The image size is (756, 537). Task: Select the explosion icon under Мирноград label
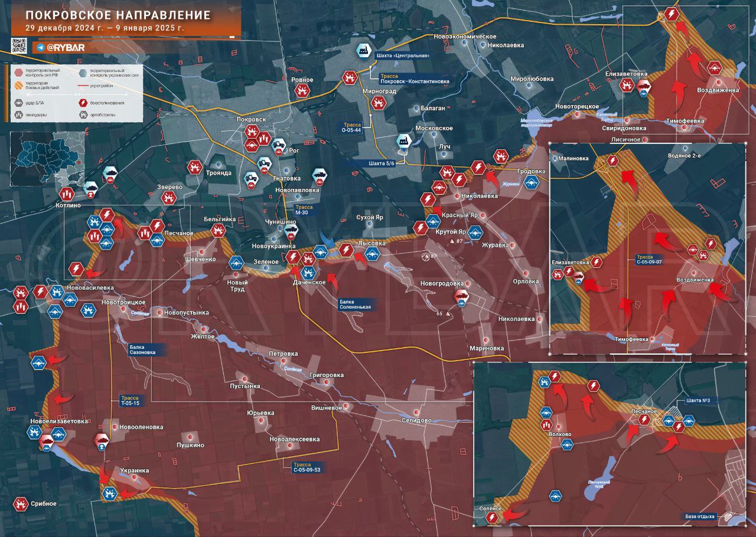coord(378,103)
